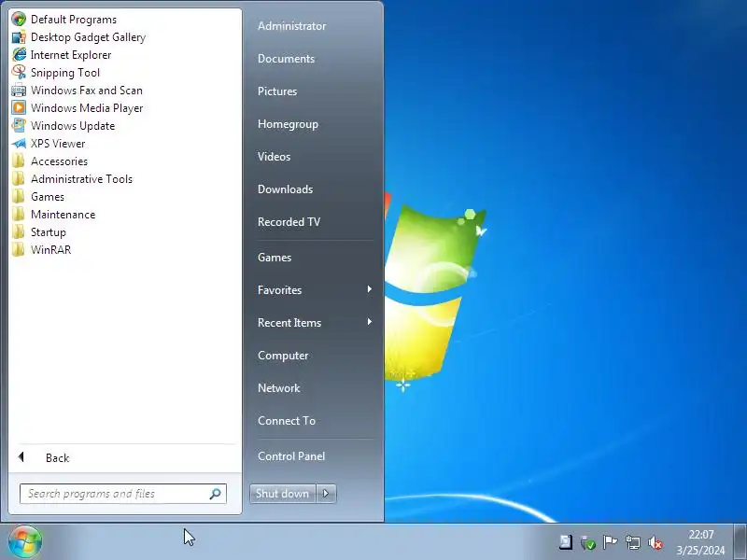Screen dimensions: 747x560
Task: Click the Administrative Tools folder icon
Action: click(x=19, y=178)
